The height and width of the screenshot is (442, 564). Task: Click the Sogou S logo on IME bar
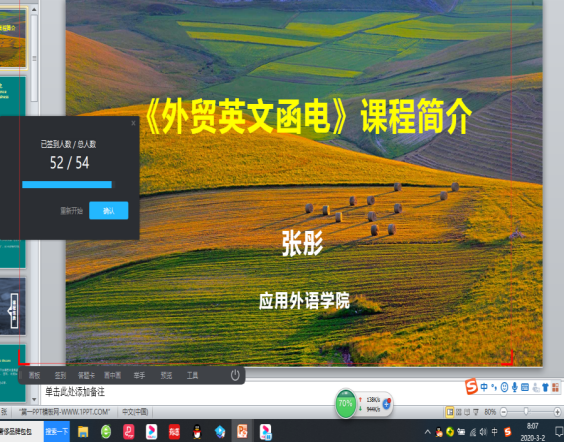pyautogui.click(x=471, y=387)
